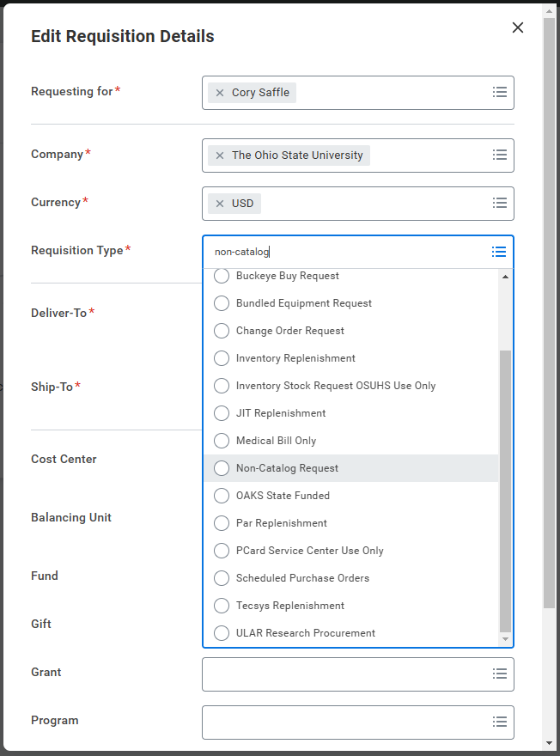Screen dimensions: 560x756
Task: Close the Edit Requisition Details dialog
Action: [x=518, y=27]
